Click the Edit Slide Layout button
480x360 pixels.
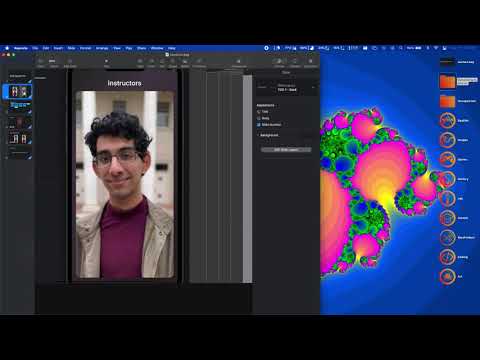click(286, 150)
